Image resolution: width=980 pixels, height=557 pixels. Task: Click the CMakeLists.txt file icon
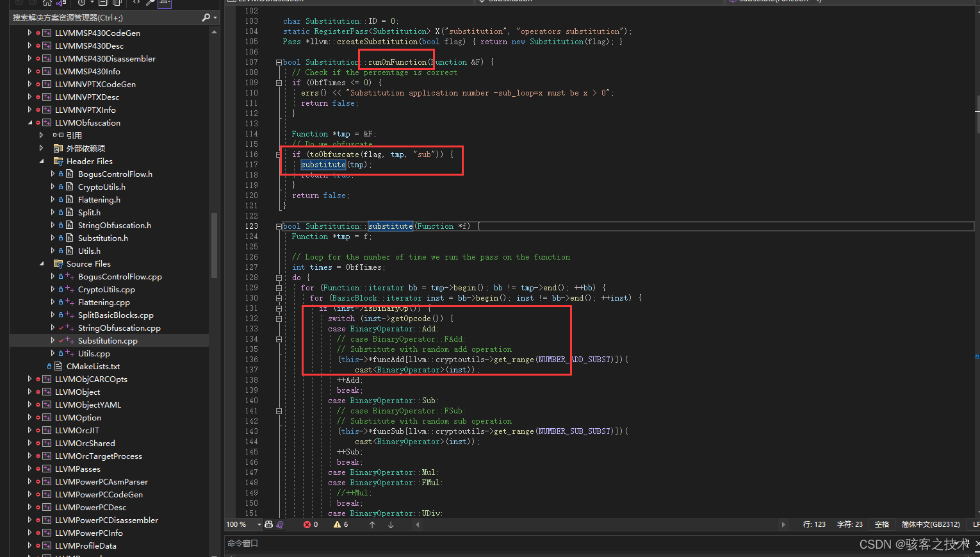(58, 366)
